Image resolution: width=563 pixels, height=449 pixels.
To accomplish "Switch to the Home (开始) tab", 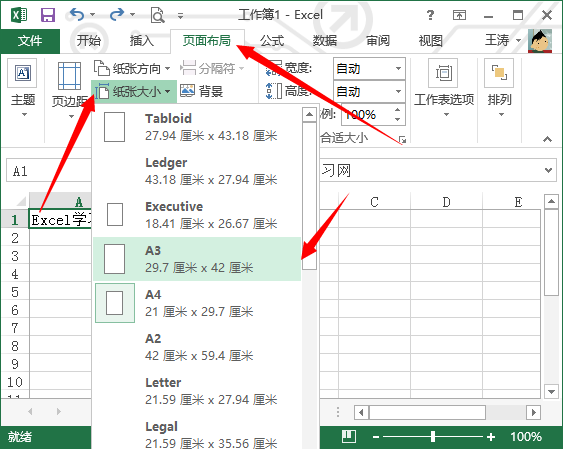I will click(88, 41).
